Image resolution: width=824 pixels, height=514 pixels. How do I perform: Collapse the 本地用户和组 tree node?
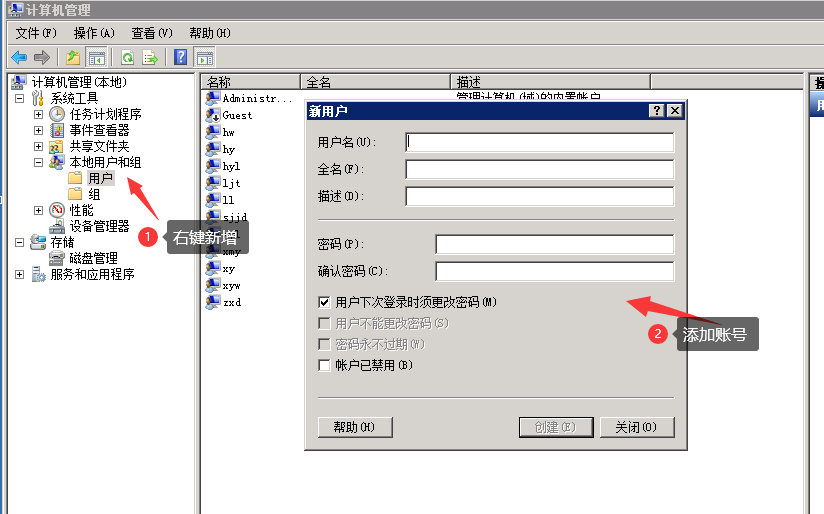[x=38, y=162]
